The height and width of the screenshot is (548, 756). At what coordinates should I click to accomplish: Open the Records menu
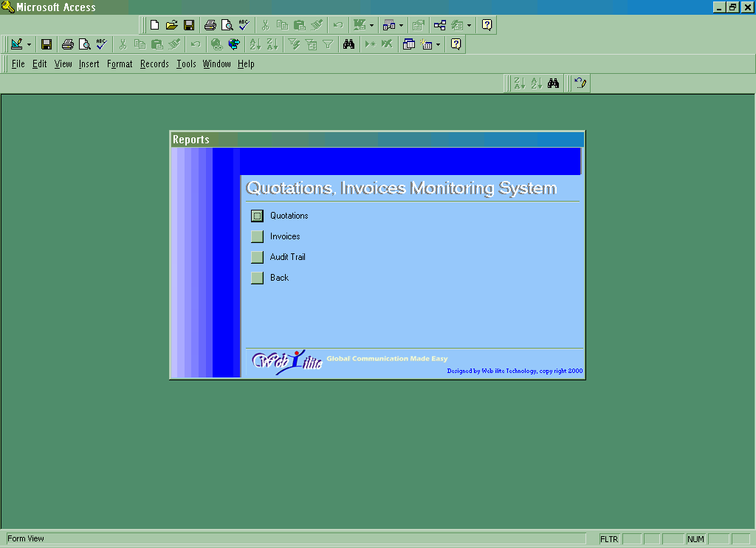154,64
